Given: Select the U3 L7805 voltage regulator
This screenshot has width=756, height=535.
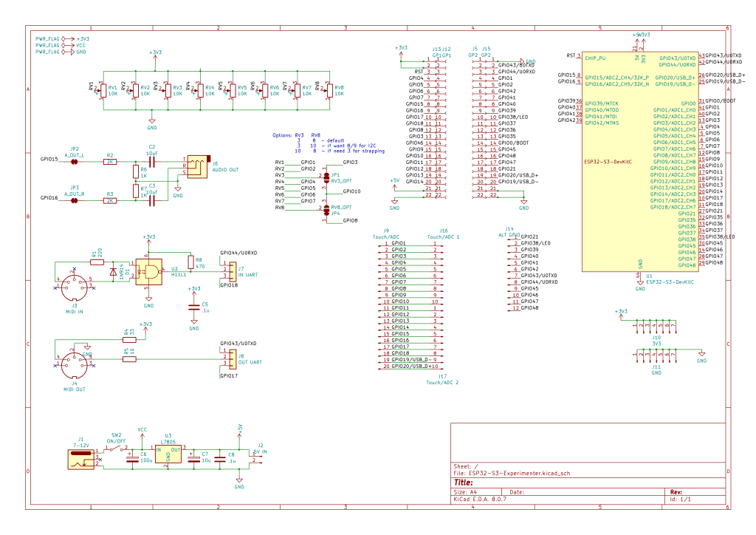Looking at the screenshot, I should coord(168,453).
